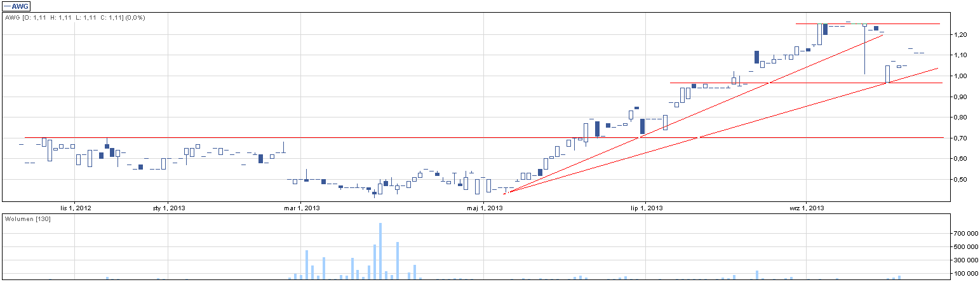Click the 'mar 1, 2013' date label
The width and height of the screenshot is (980, 282).
click(302, 208)
